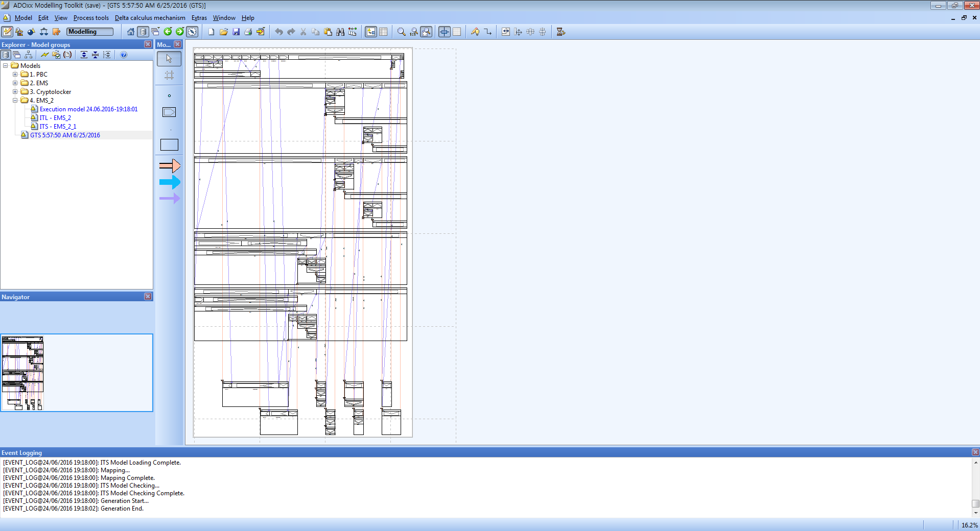Click the home icon in the toolbar
The image size is (980, 531).
131,32
